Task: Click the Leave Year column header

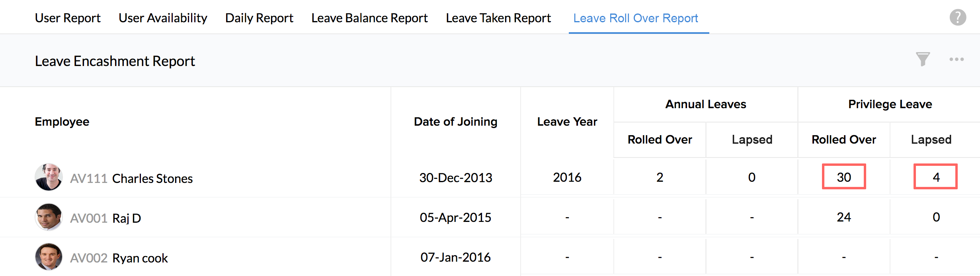Action: click(567, 122)
